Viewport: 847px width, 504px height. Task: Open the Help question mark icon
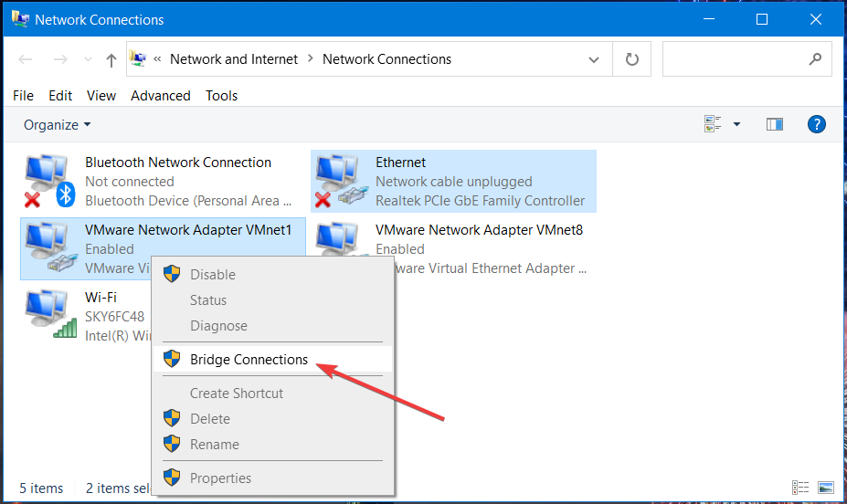[817, 124]
